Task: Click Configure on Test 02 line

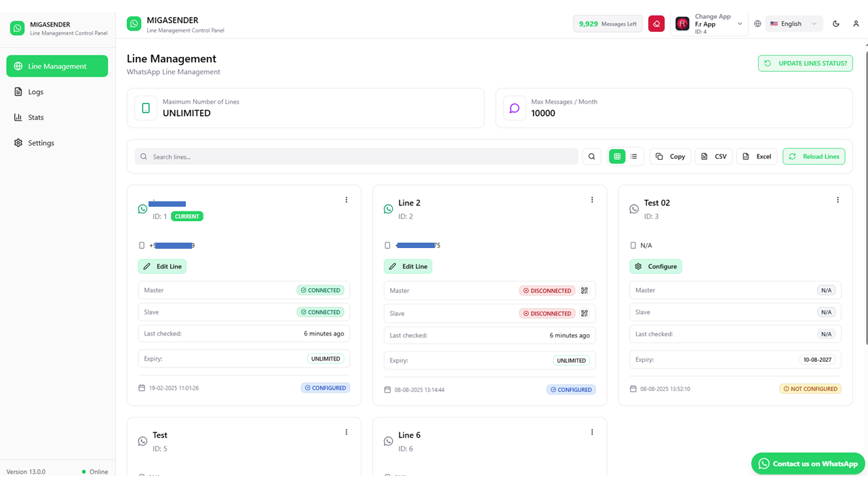Action: (656, 266)
